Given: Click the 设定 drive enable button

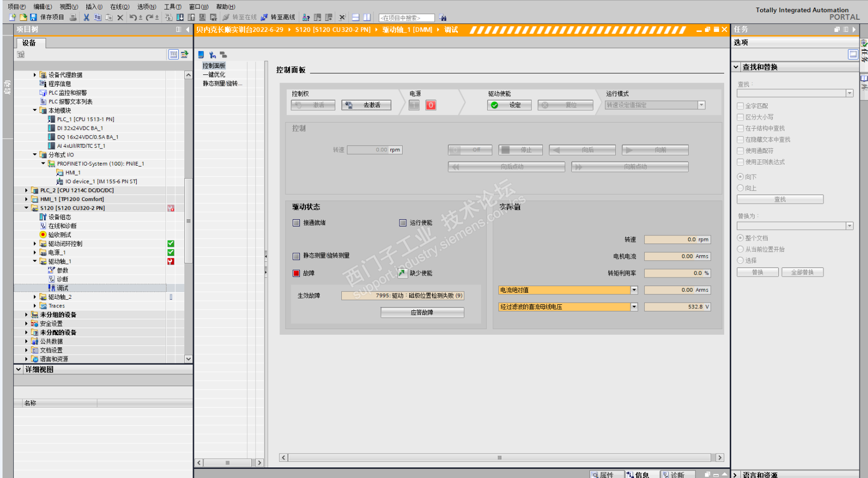Looking at the screenshot, I should point(509,105).
